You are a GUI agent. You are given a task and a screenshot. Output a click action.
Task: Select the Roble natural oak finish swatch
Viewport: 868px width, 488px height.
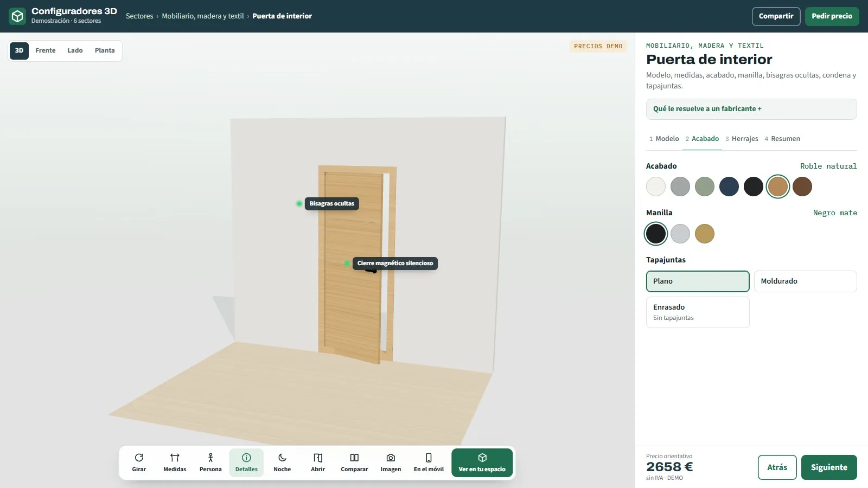pyautogui.click(x=778, y=187)
